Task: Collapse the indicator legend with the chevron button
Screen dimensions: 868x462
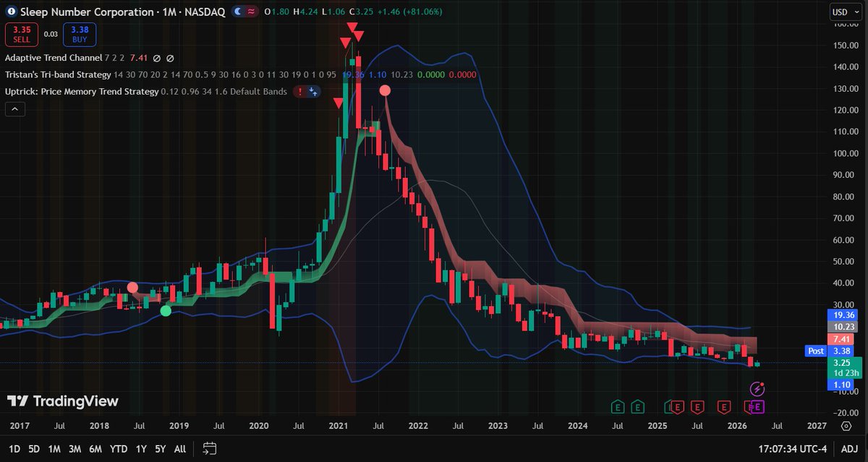Action: [14, 109]
